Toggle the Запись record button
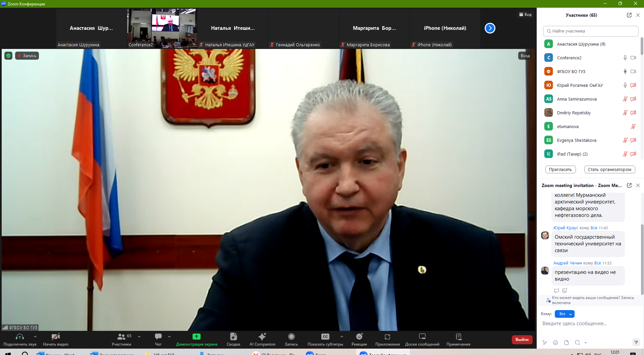 coord(291,339)
